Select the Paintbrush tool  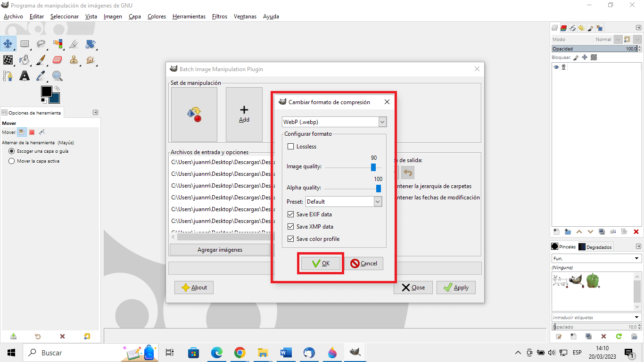click(x=41, y=60)
